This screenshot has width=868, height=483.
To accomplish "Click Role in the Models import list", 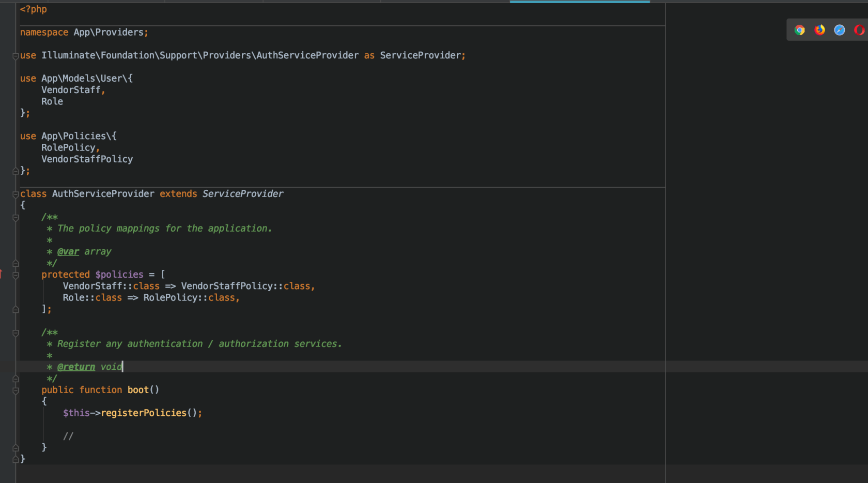I will pyautogui.click(x=52, y=101).
